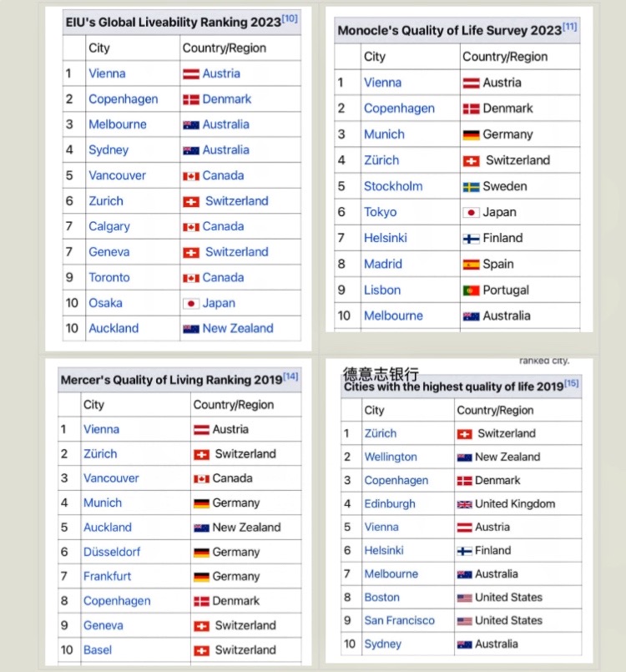Viewport: 626px width, 672px height.
Task: Click the Japan flag in Tokyo's row
Action: (471, 213)
